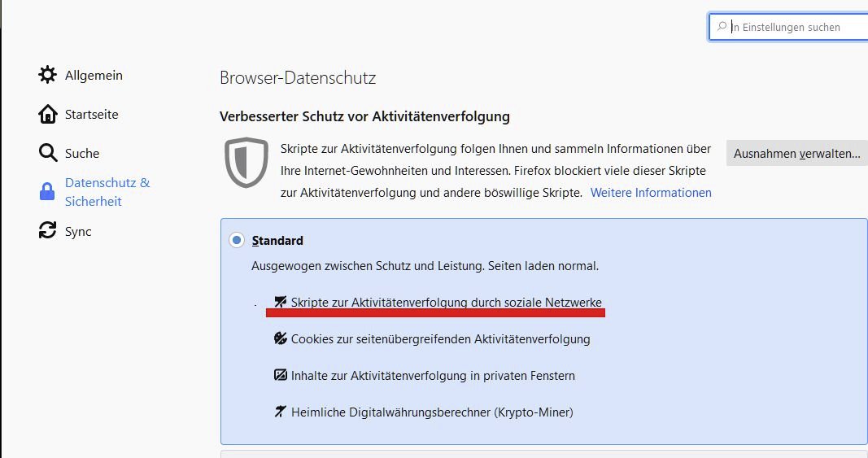The height and width of the screenshot is (458, 868).
Task: Go to Datenschutz & Sicherheit category
Action: (x=107, y=192)
